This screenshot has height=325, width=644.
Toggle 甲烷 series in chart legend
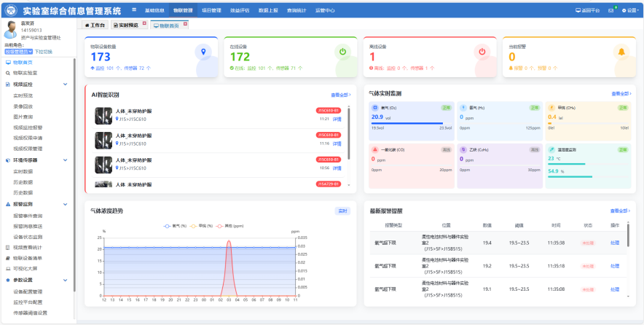[x=196, y=226]
